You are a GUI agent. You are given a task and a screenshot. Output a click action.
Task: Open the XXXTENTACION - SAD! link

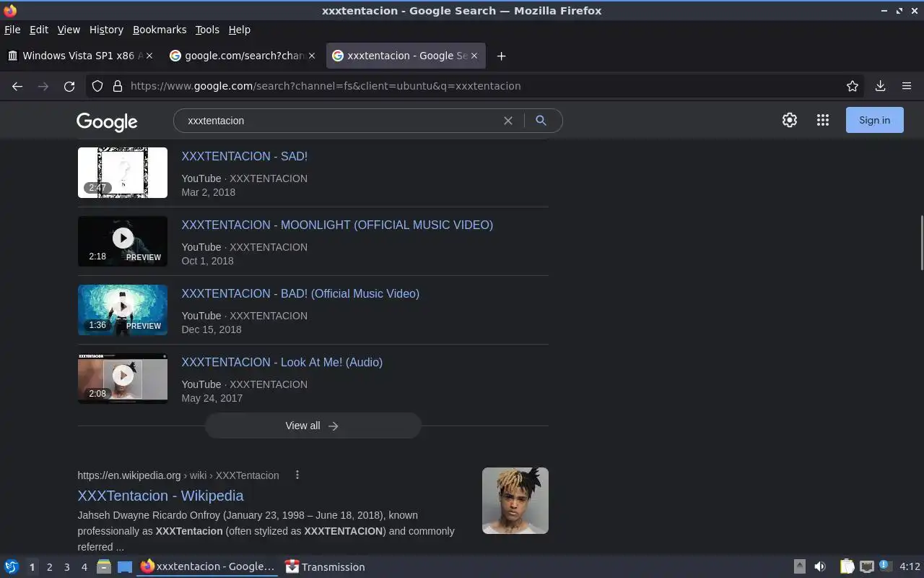(245, 156)
